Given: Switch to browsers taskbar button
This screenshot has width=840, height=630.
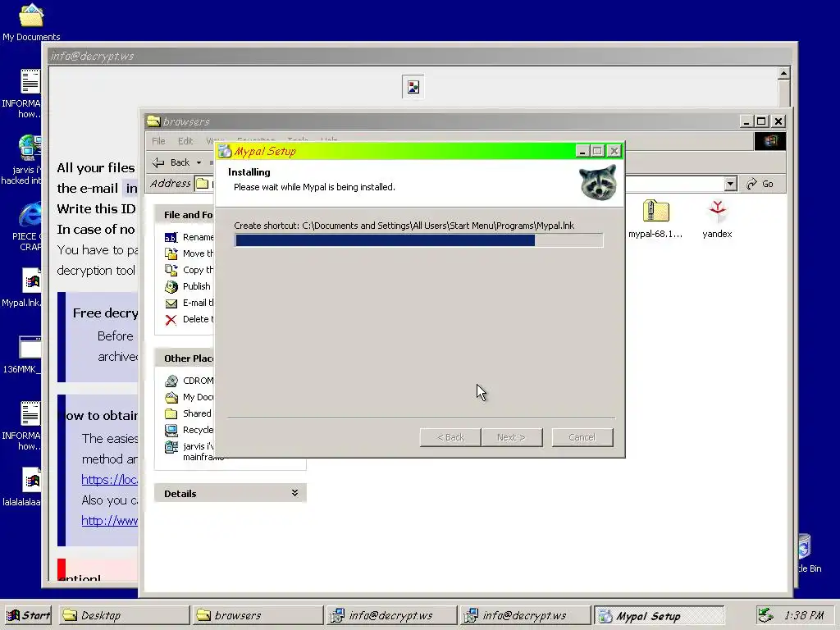Looking at the screenshot, I should pyautogui.click(x=258, y=615).
